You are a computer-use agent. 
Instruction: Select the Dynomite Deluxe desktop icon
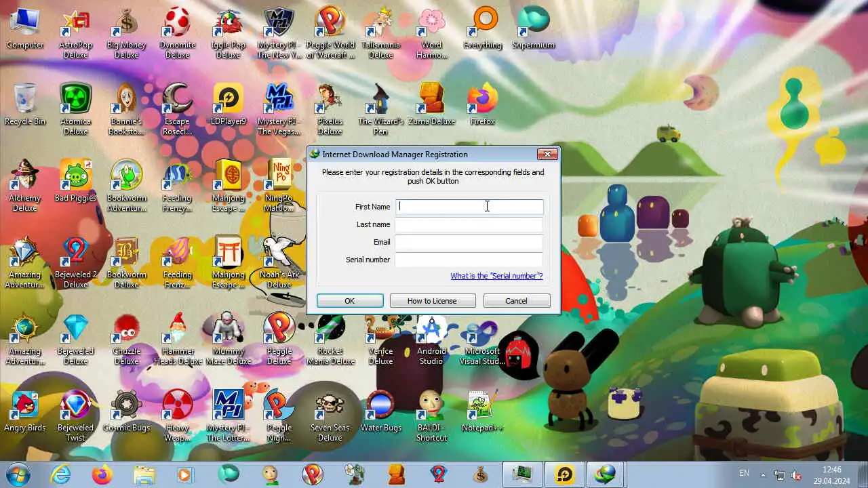[x=177, y=33]
